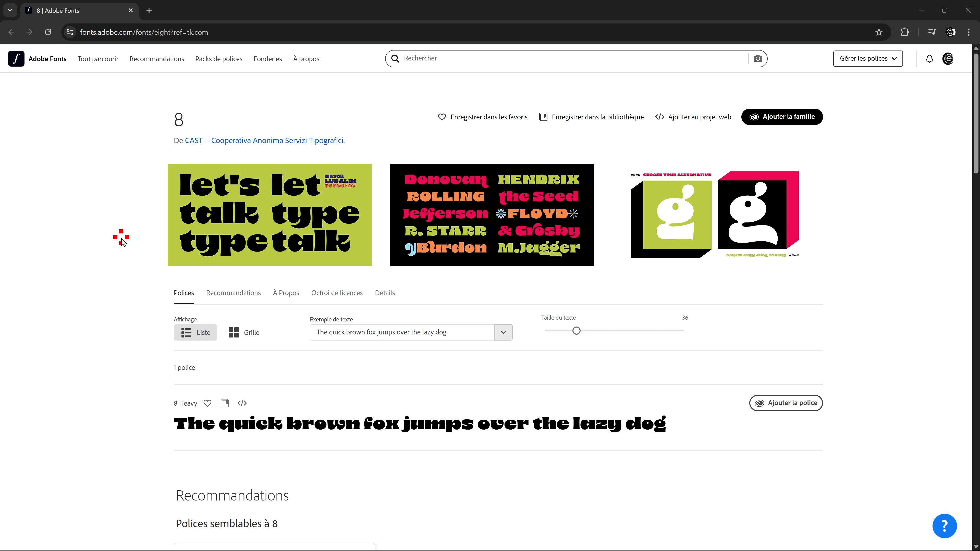Click the 8 Heavy font sample text
The image size is (980, 551).
click(x=420, y=424)
